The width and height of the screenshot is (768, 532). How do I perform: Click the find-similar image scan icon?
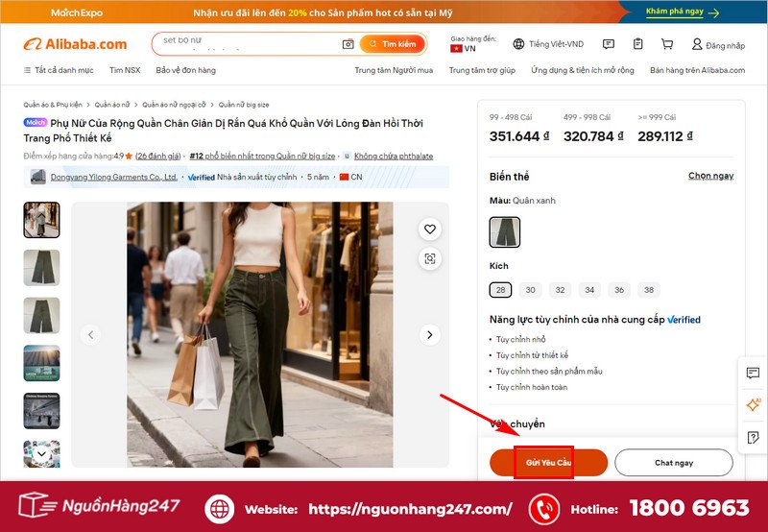tap(429, 258)
